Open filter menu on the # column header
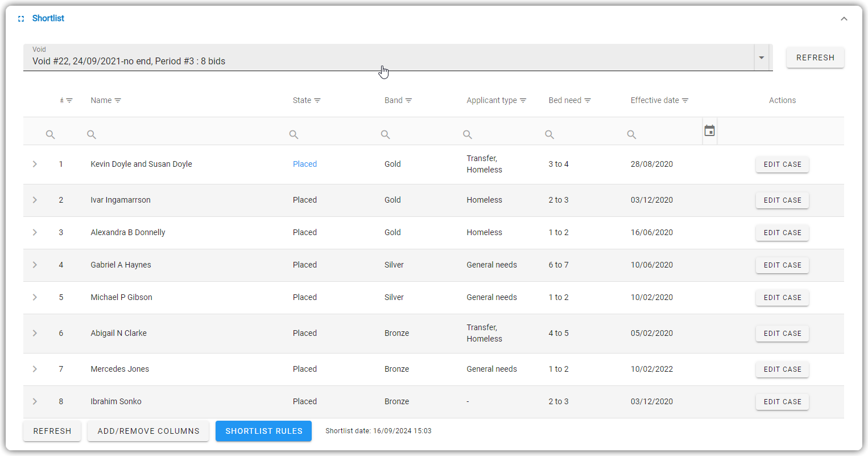The image size is (868, 456). point(69,101)
